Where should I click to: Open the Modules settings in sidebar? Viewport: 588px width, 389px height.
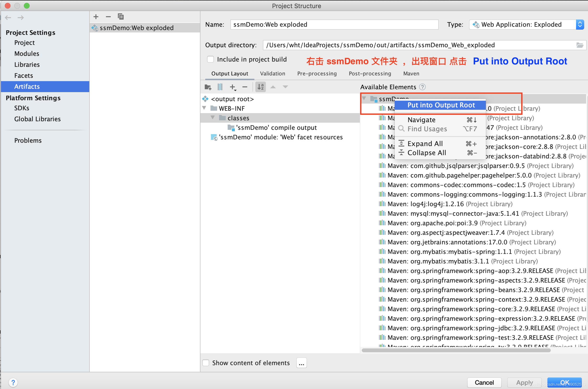click(27, 54)
